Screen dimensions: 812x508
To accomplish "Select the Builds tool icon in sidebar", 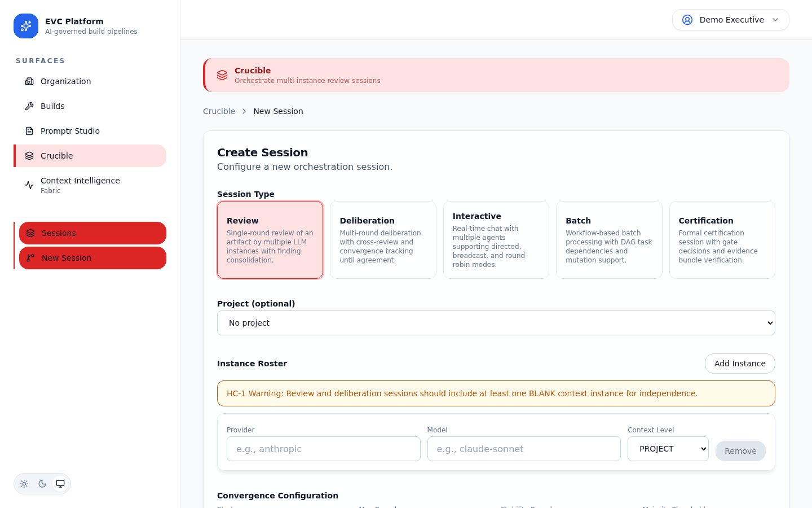I will pyautogui.click(x=29, y=106).
